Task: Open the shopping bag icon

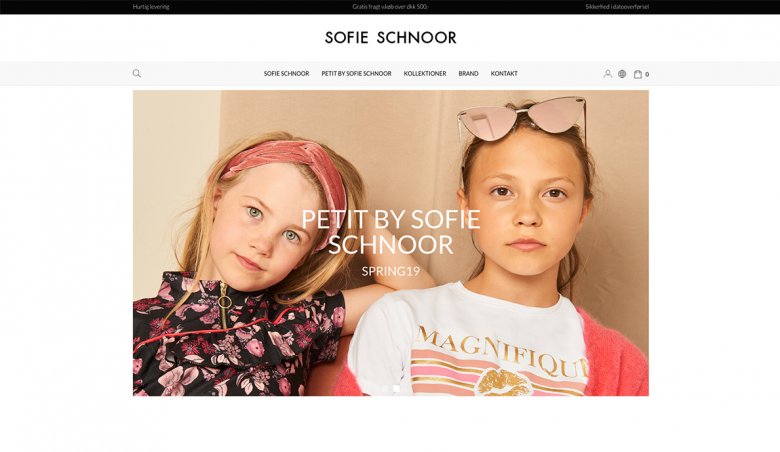Action: pyautogui.click(x=638, y=74)
